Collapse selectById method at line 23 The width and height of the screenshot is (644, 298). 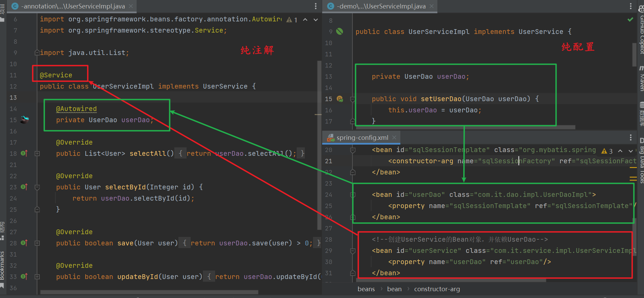(37, 187)
